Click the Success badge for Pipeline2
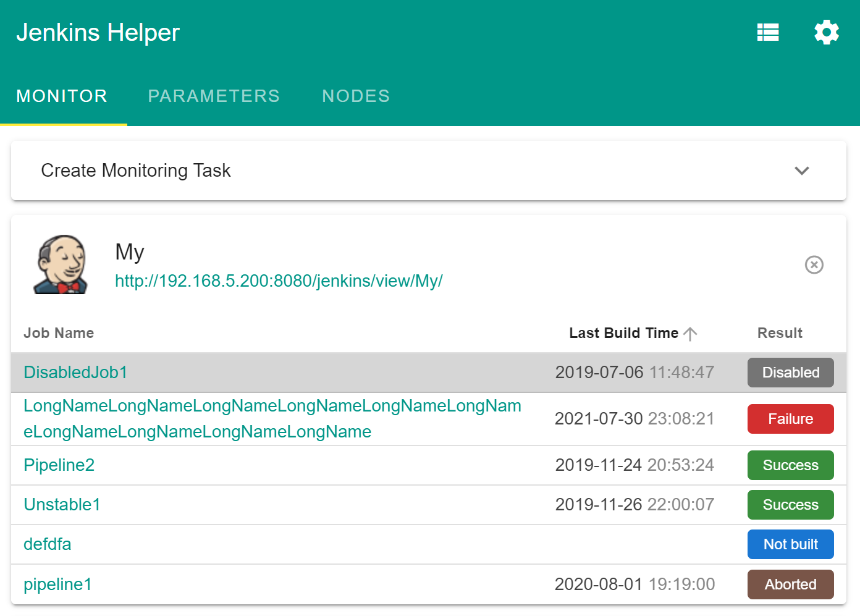 coord(791,465)
